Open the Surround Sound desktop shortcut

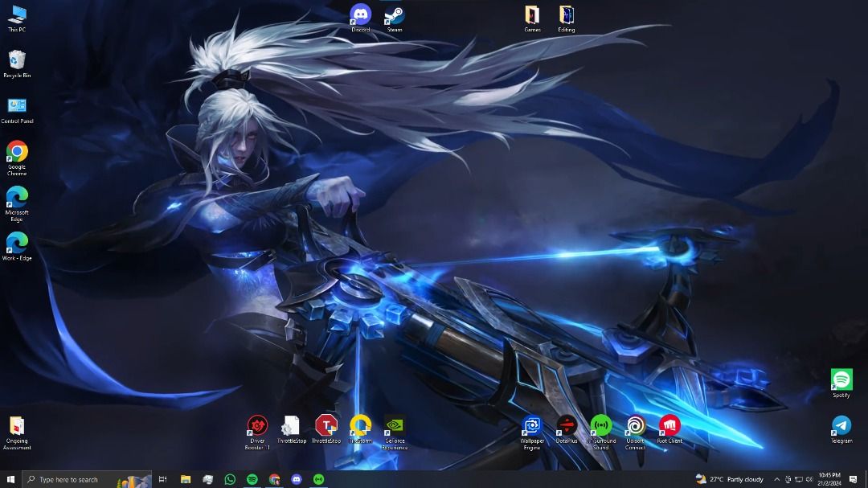pos(600,432)
